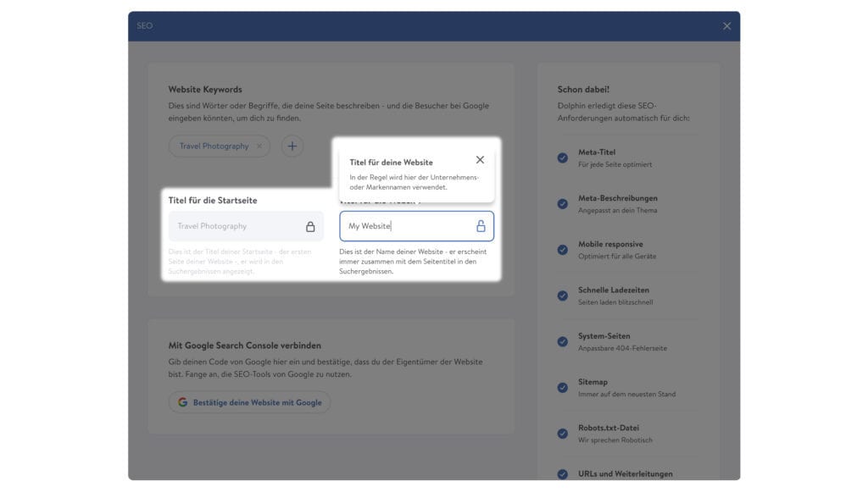Click the Meta-Titel checkmark icon
This screenshot has width=868, height=492.
pos(563,158)
